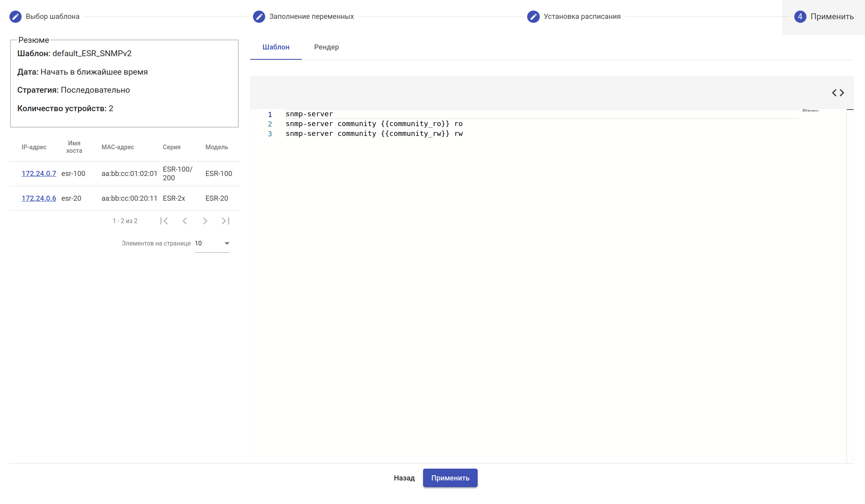865x504 pixels.
Task: Click step 4 circle icon Применить
Action: (x=800, y=16)
